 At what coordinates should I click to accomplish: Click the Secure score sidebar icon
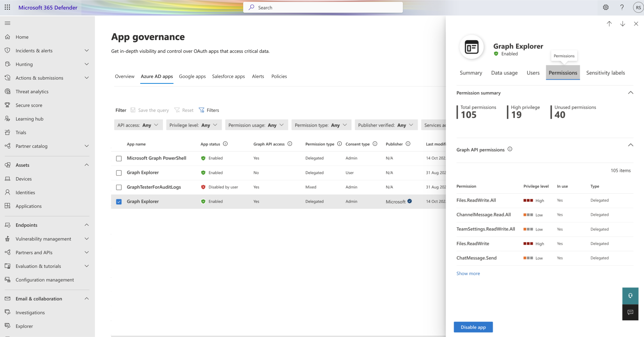coord(8,105)
